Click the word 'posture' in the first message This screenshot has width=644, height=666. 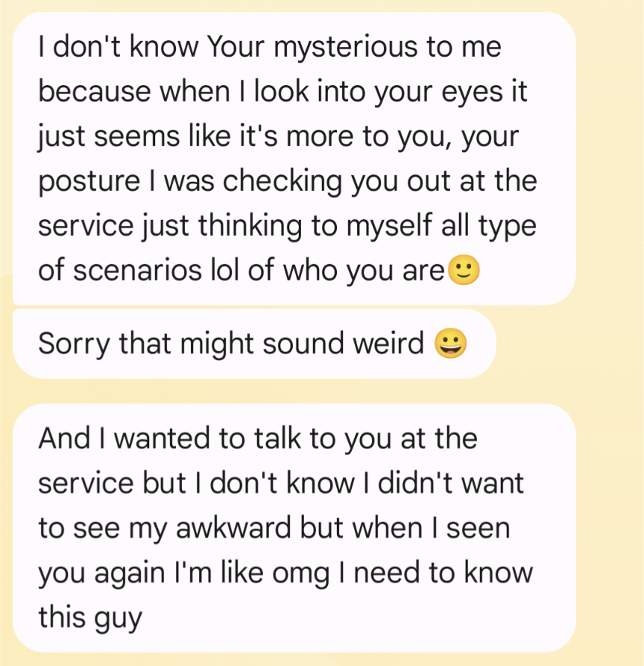[x=89, y=181]
